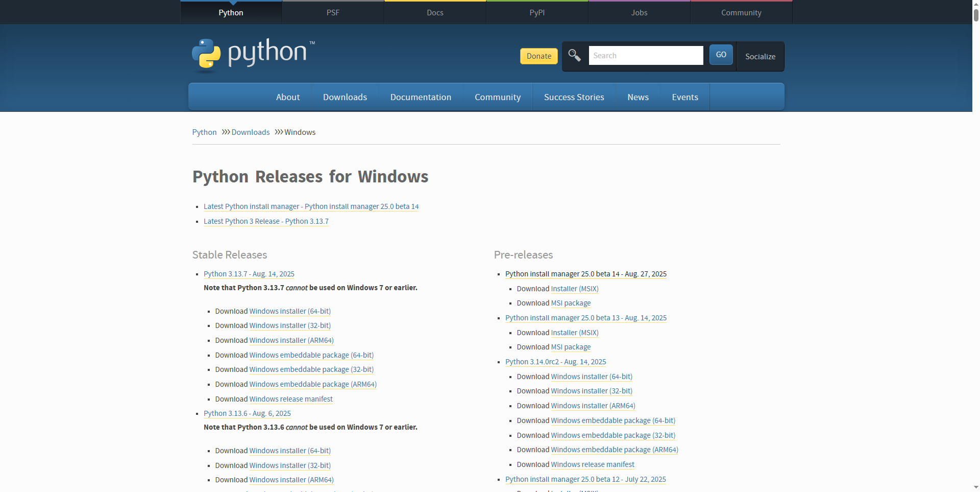Download beta 13 Installer (MSIX)

click(x=575, y=333)
